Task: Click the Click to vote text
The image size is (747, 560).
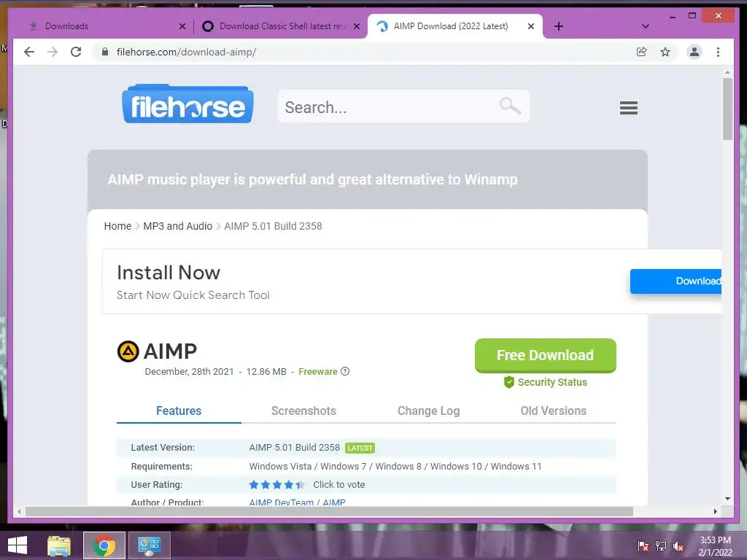Action: click(338, 485)
